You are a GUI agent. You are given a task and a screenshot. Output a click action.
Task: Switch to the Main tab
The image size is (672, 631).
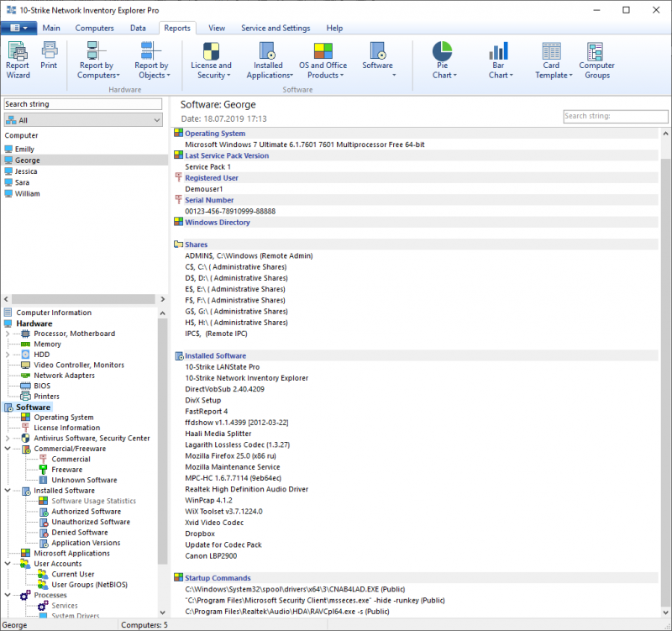51,28
